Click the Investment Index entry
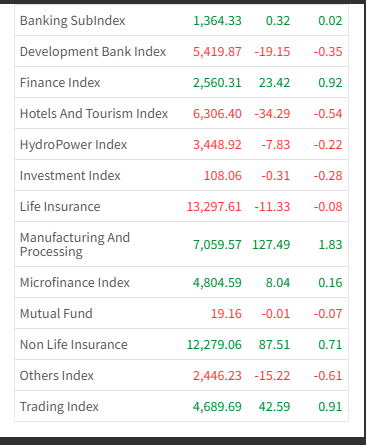This screenshot has height=445, width=366. (70, 176)
